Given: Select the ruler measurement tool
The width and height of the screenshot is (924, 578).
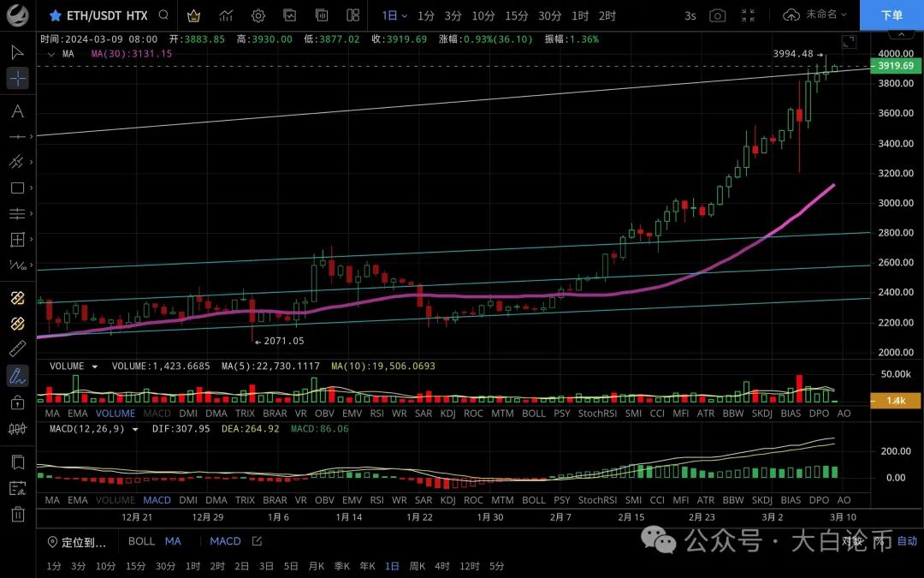Looking at the screenshot, I should (18, 349).
